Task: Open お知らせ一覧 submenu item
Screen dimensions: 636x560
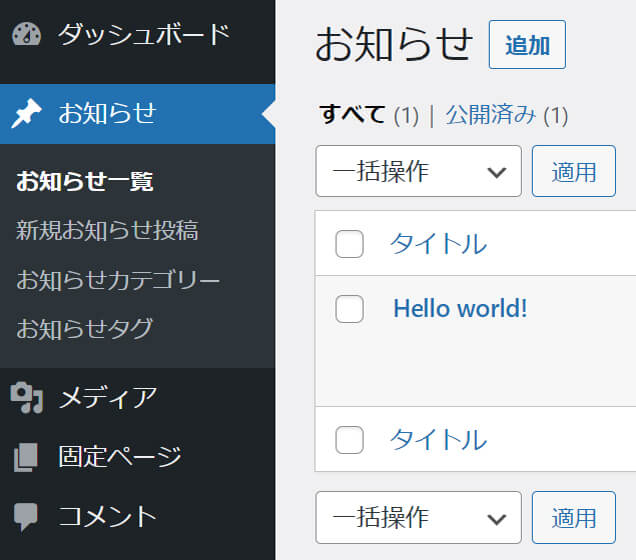Action: (85, 181)
